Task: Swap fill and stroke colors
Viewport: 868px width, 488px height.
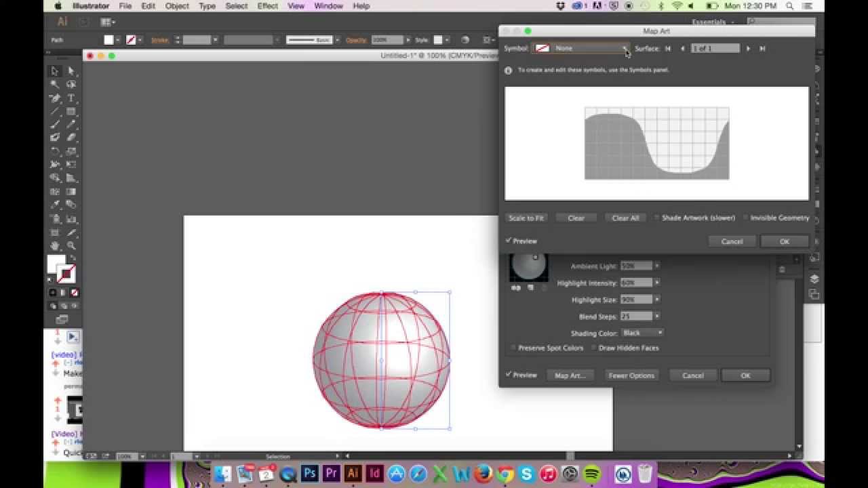Action: [73, 258]
